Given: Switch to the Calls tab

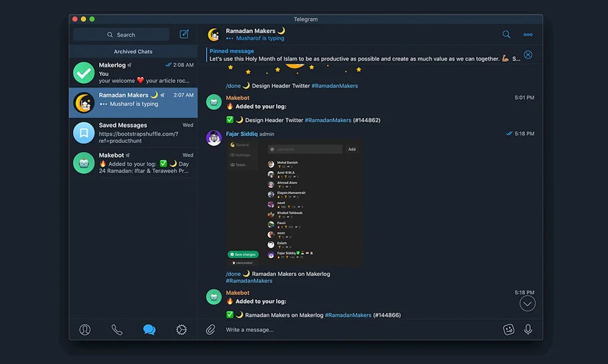Looking at the screenshot, I should click(117, 330).
